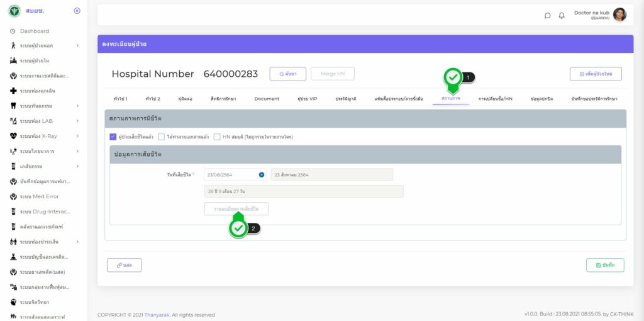Enable the HN สมมุติ checkbox

(x=217, y=136)
